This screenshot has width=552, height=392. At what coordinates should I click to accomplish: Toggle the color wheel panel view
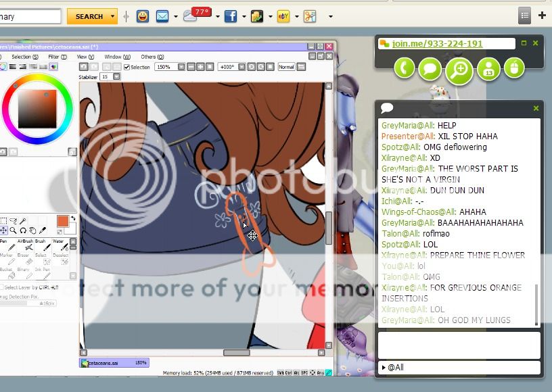coord(3,67)
